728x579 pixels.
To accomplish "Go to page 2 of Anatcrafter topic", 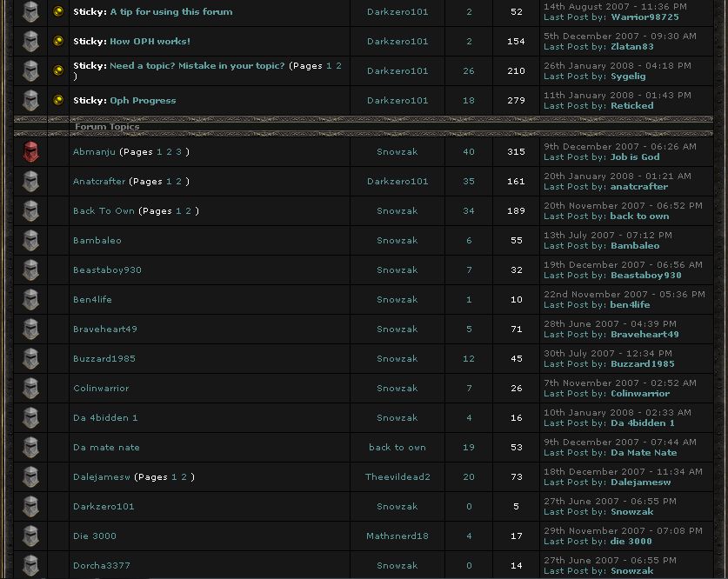I will [x=179, y=182].
